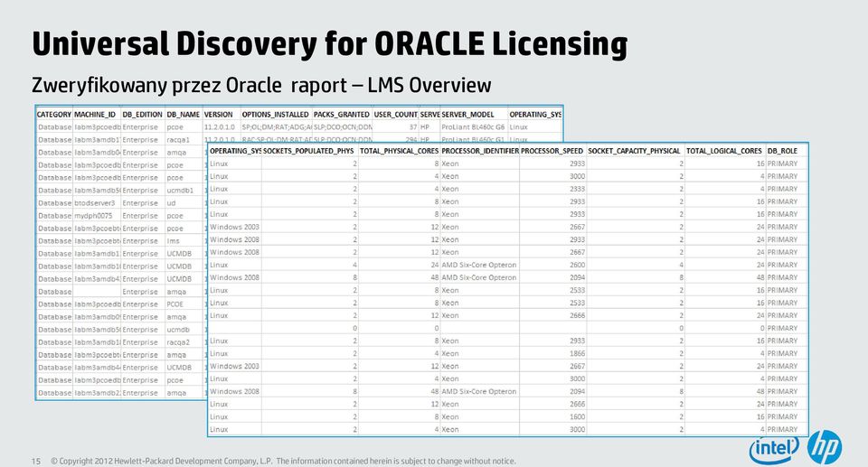Select the processor speed value '1866'

point(577,353)
